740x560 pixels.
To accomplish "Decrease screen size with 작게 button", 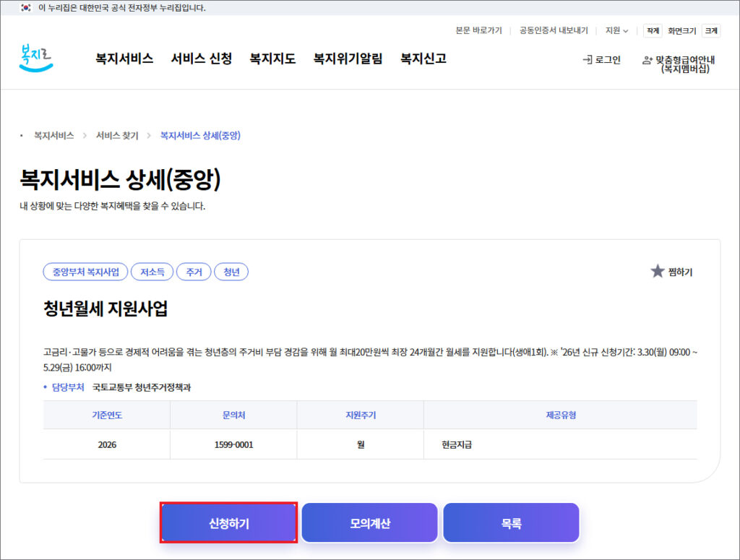I will pos(653,30).
